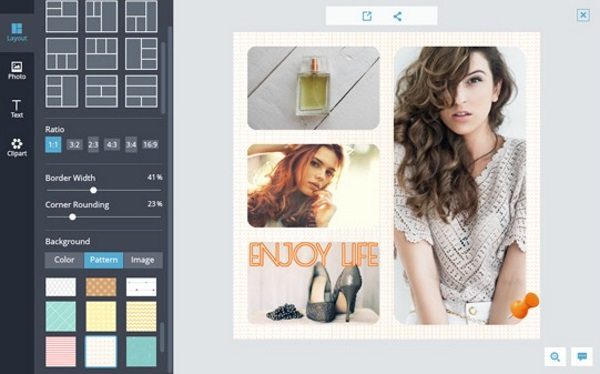
Task: Select the first layout in top row
Action: [62, 16]
